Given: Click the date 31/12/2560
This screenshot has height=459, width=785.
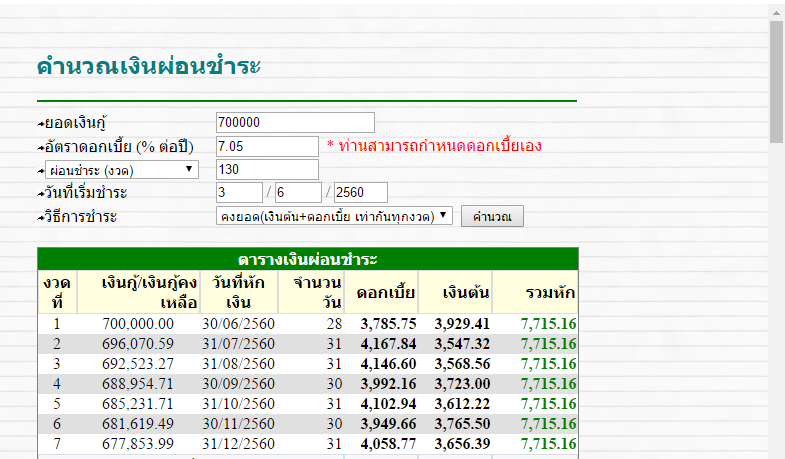Looking at the screenshot, I should pyautogui.click(x=238, y=444).
